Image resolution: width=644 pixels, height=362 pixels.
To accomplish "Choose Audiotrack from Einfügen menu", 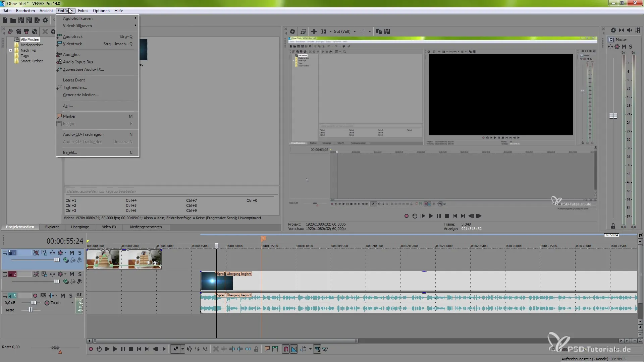I will click(x=98, y=37).
